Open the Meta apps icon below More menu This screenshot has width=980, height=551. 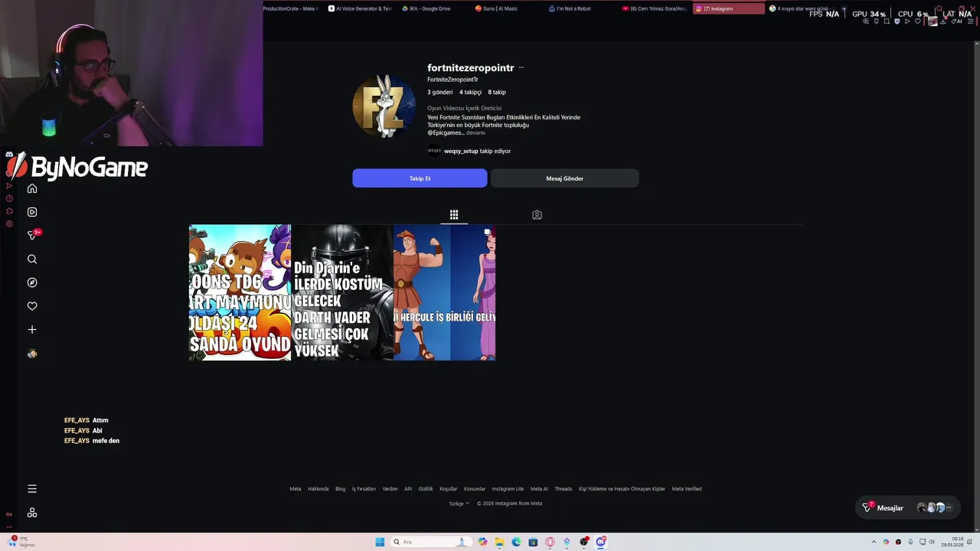click(x=32, y=513)
